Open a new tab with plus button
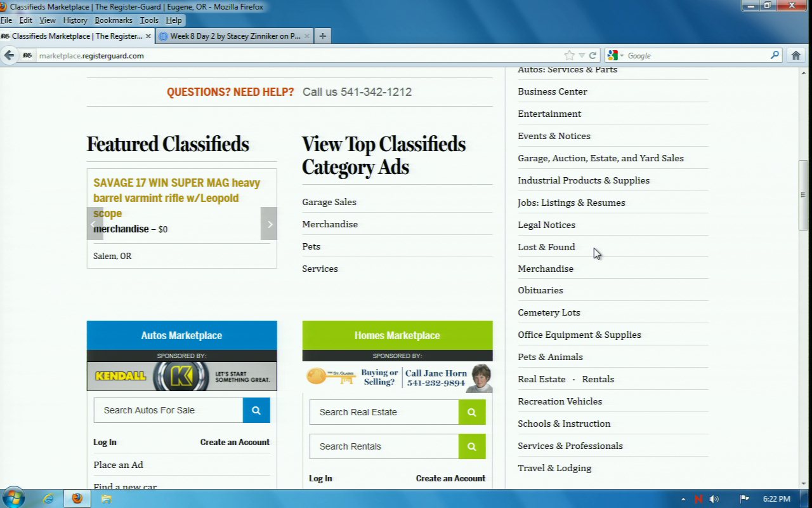Viewport: 812px width, 508px height. coord(322,36)
